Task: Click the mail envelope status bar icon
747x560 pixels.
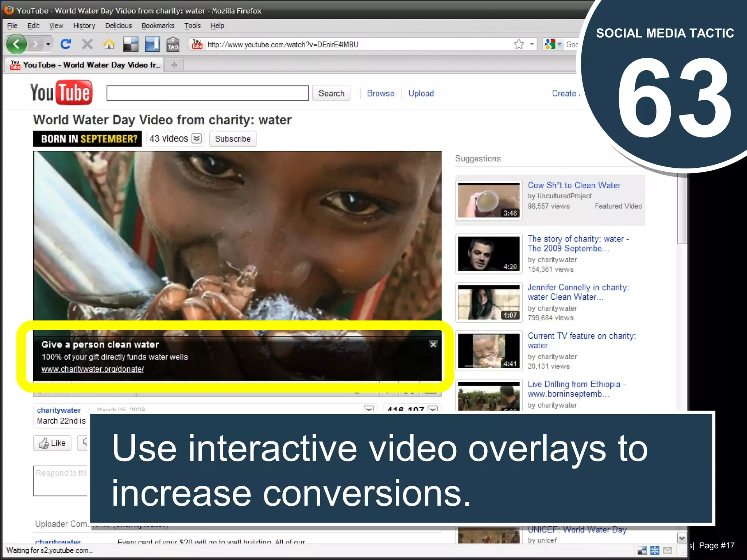Action: click(667, 551)
